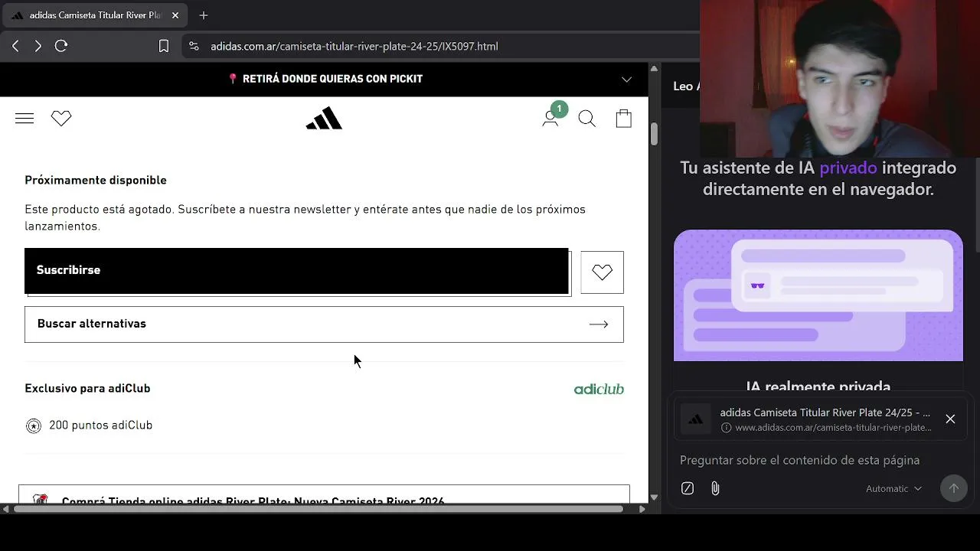Viewport: 980px width, 551px height.
Task: Click the horizontal scrollbar at page bottom
Action: pos(318,509)
